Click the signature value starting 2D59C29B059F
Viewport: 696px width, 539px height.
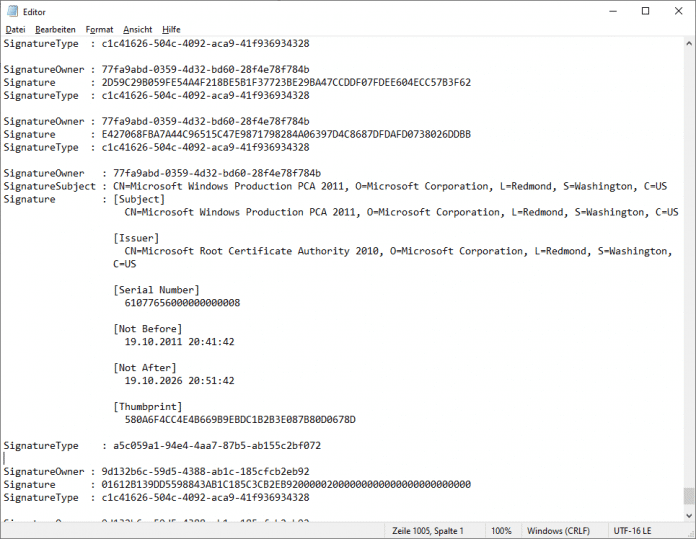[286, 83]
